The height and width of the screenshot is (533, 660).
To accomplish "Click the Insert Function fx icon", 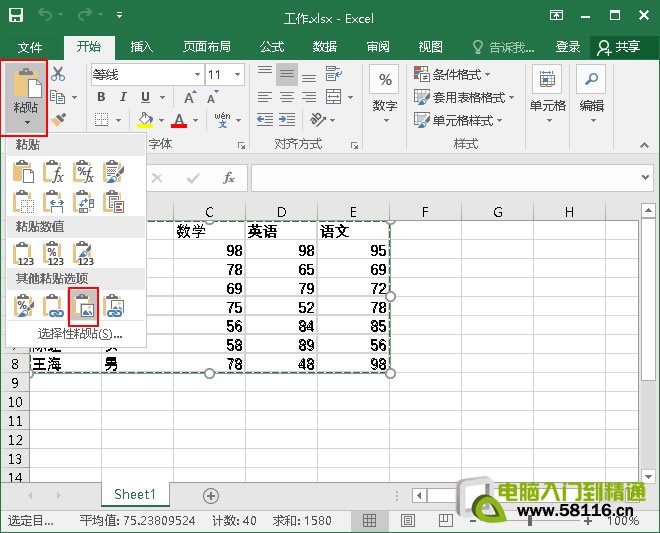I will point(229,178).
